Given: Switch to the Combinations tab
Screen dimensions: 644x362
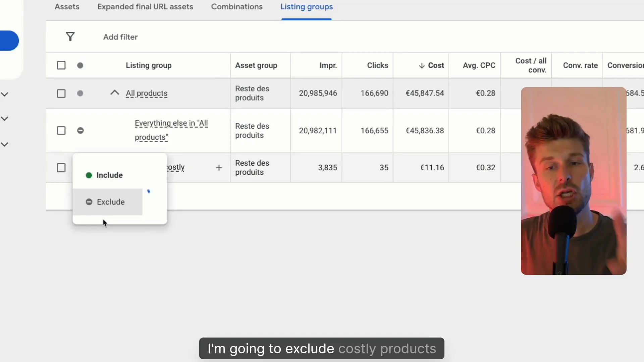Looking at the screenshot, I should (236, 7).
